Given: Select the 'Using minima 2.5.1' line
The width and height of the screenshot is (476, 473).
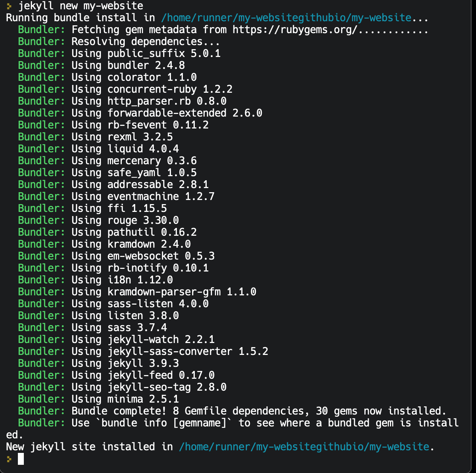Looking at the screenshot, I should 125,399.
